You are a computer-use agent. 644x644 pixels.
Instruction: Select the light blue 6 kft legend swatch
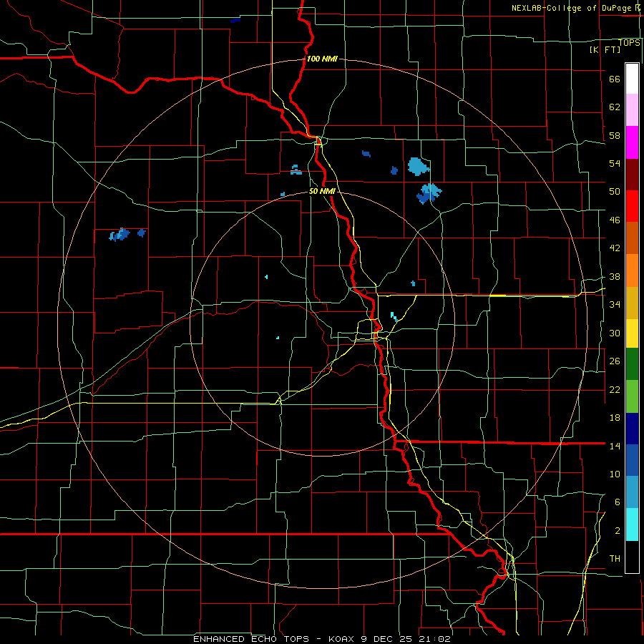click(632, 492)
